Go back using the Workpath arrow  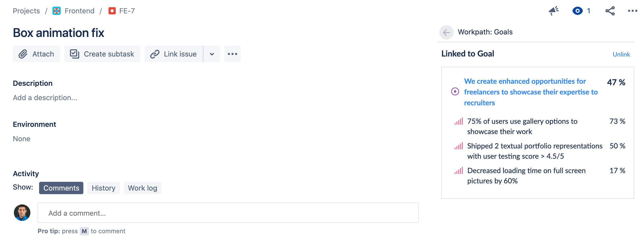[x=446, y=32]
